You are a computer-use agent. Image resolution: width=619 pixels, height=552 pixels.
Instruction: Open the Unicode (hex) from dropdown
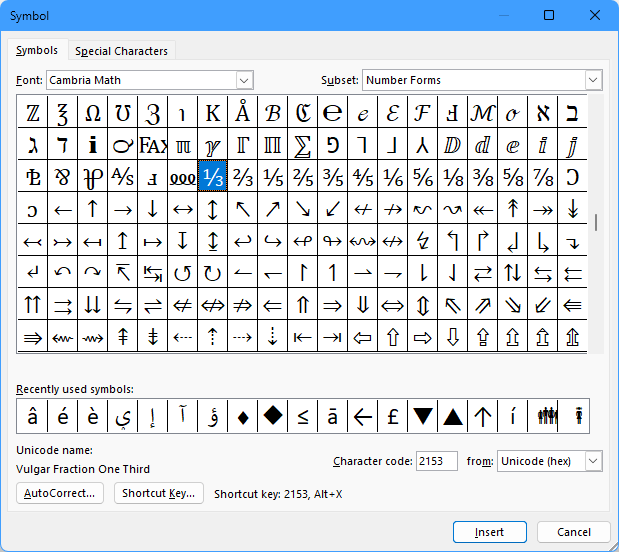tap(593, 461)
